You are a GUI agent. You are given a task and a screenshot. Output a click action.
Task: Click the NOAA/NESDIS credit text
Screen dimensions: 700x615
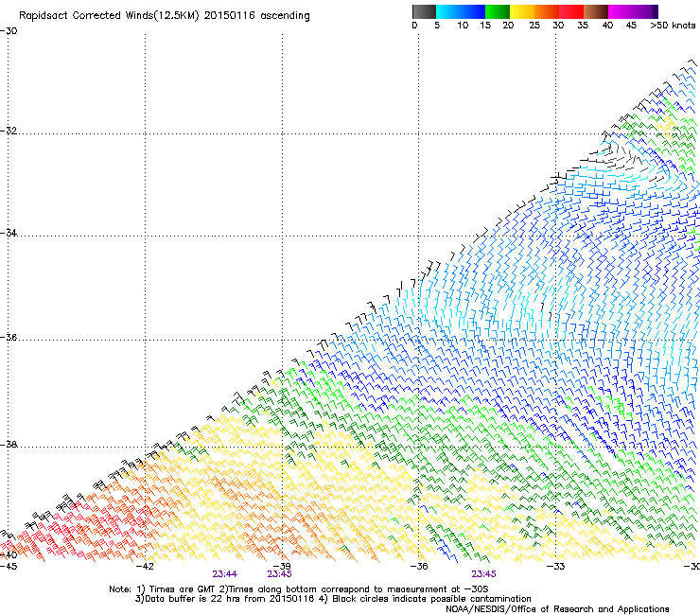(x=557, y=609)
